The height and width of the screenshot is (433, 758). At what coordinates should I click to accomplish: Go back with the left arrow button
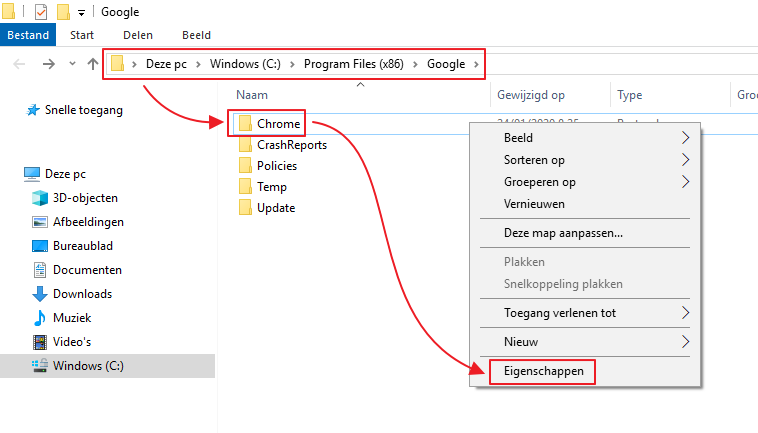19,64
